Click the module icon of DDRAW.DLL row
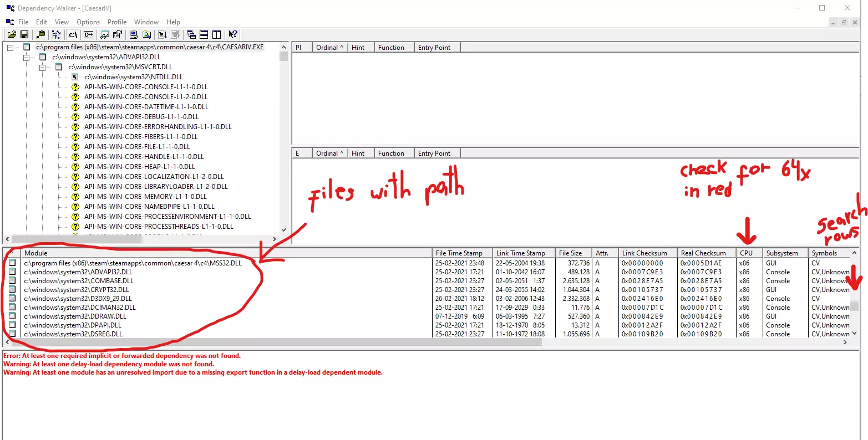868x440 pixels. (12, 316)
